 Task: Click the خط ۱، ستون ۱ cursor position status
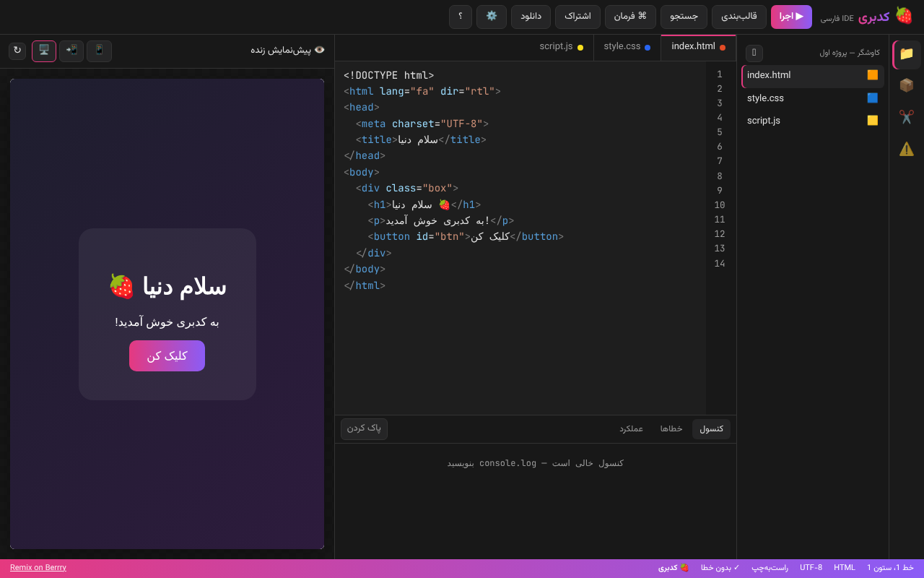pyautogui.click(x=890, y=568)
